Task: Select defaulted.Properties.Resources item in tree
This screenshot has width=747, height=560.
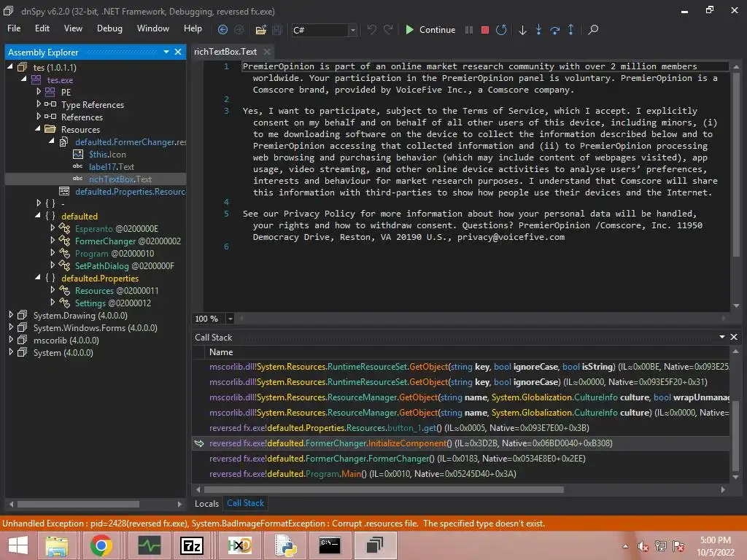Action: (x=130, y=192)
